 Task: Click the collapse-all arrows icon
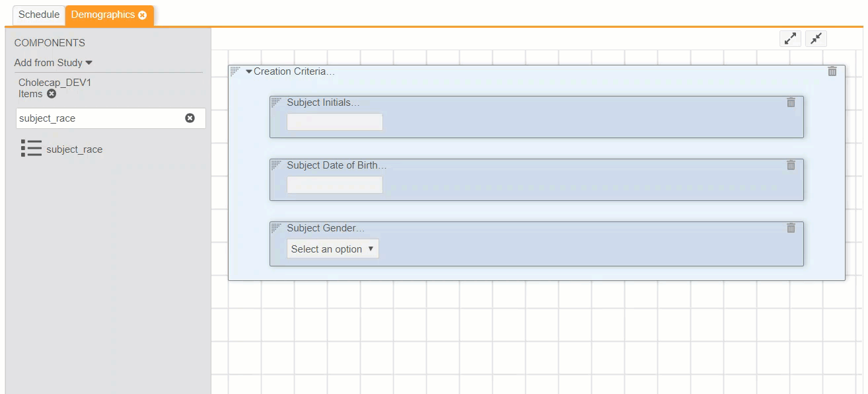click(x=816, y=39)
